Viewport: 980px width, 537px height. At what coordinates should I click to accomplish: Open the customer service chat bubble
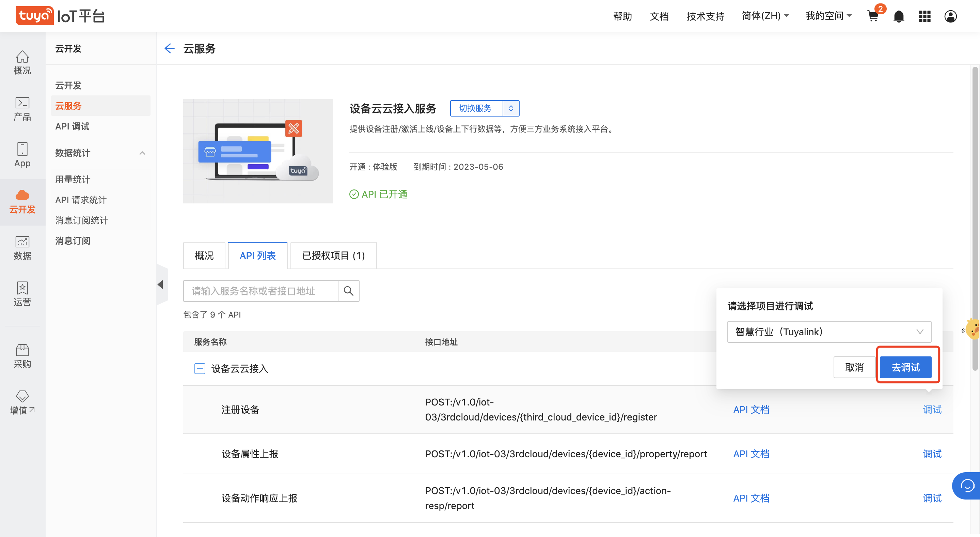click(966, 486)
